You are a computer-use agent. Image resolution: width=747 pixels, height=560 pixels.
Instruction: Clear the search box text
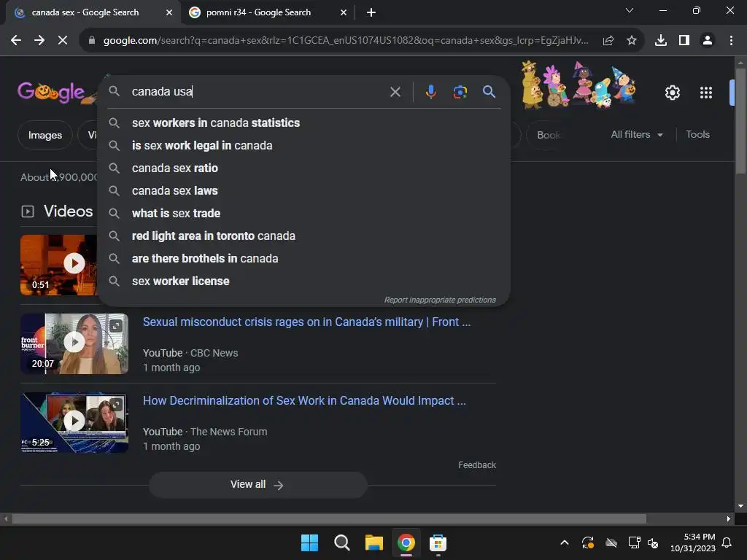395,91
